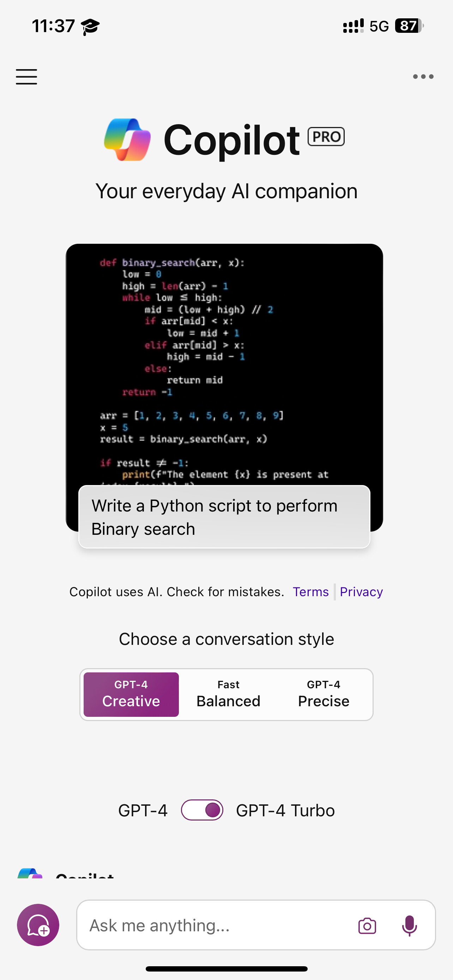The image size is (453, 980).
Task: Tap the PRO badge next to Copilot
Action: tap(326, 137)
